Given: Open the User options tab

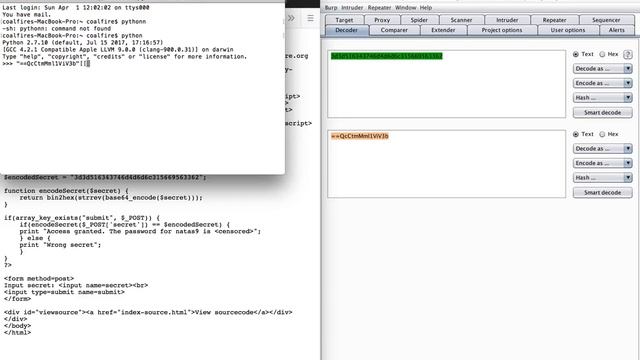Looking at the screenshot, I should pos(568,30).
